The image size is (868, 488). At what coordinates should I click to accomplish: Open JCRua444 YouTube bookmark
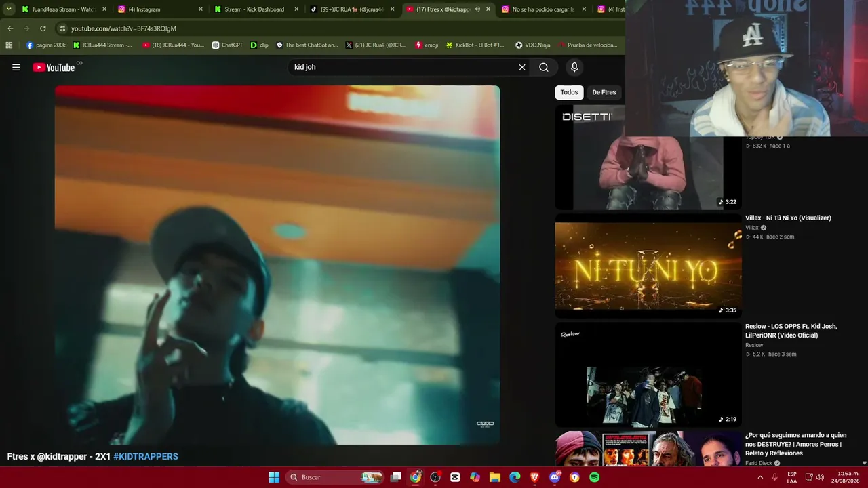click(x=173, y=45)
